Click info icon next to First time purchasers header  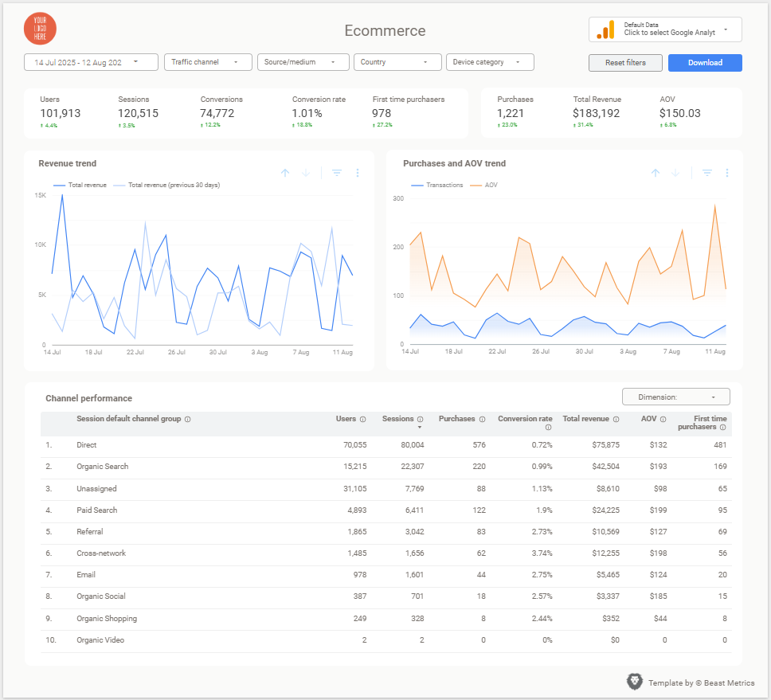coord(723,427)
